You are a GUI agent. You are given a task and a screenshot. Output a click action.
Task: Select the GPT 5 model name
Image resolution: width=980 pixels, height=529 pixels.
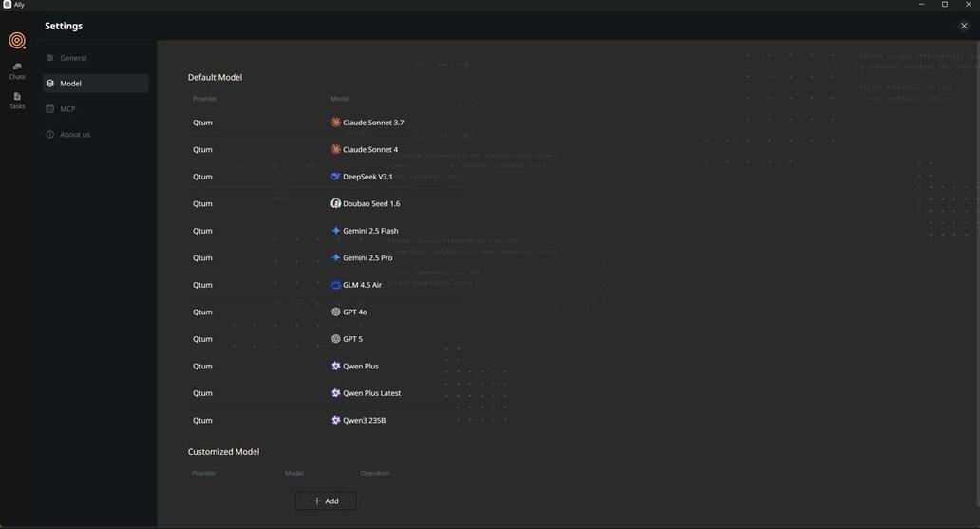coord(352,339)
